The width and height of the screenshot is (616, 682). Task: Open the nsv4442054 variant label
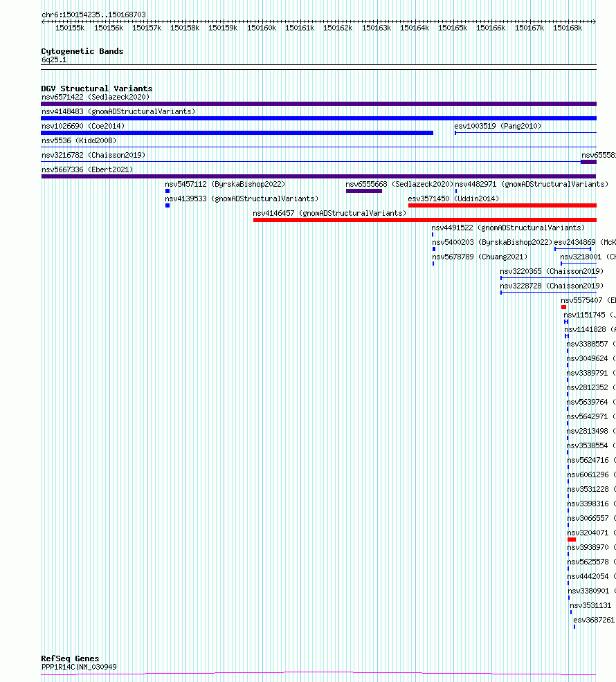point(591,576)
